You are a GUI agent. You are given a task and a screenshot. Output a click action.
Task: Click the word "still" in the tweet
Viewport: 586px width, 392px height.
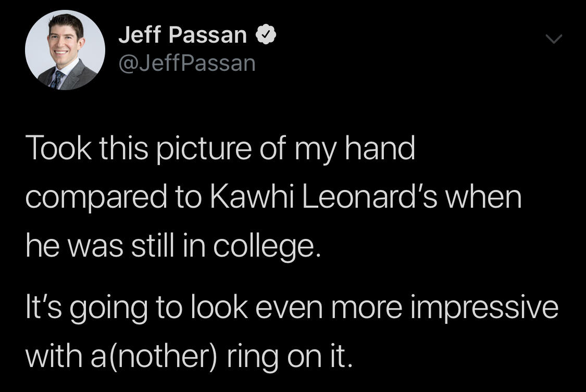[157, 247]
